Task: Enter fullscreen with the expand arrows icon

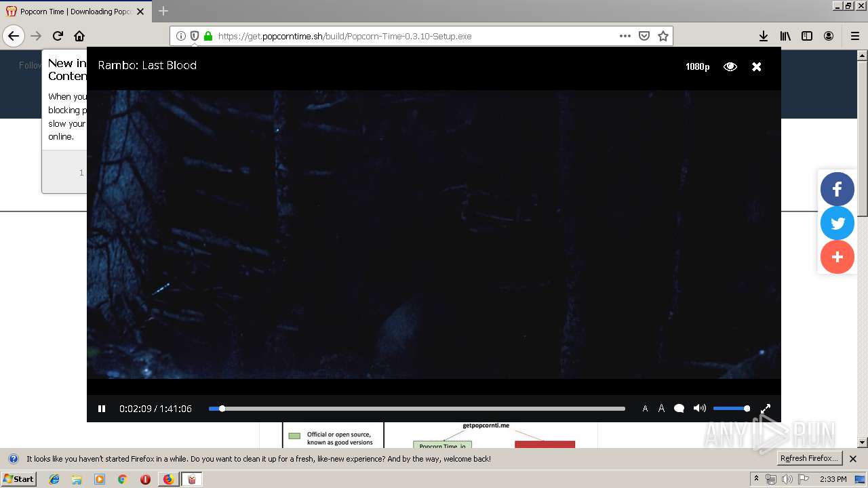Action: (766, 409)
